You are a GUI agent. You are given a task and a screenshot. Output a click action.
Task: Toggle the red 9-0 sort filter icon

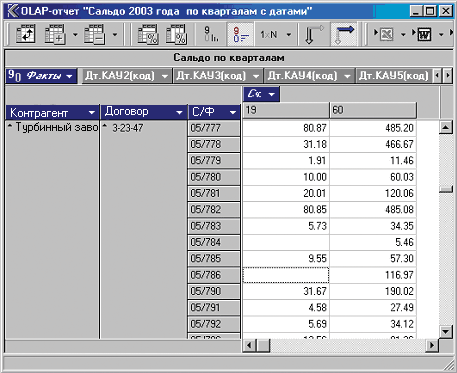[240, 34]
